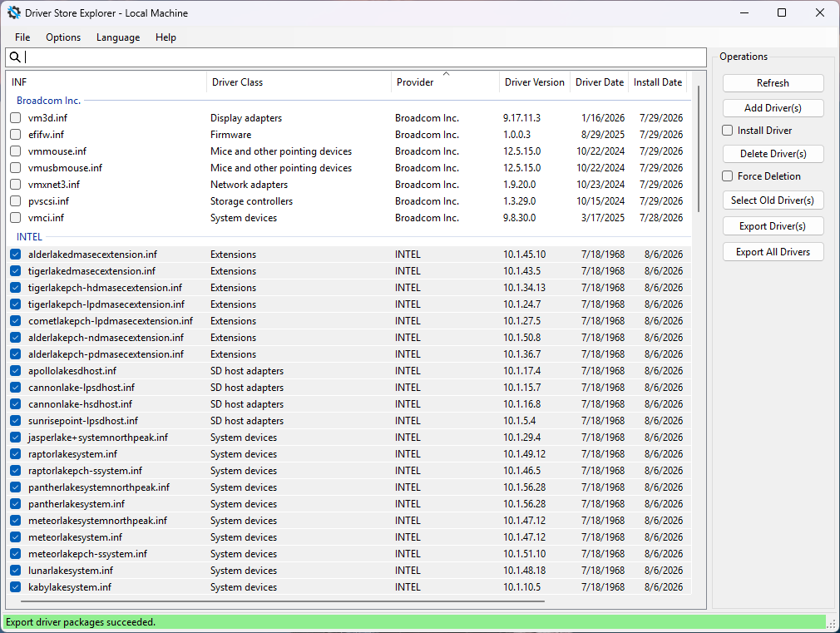840x633 pixels.
Task: Open the File menu
Action: 22,37
